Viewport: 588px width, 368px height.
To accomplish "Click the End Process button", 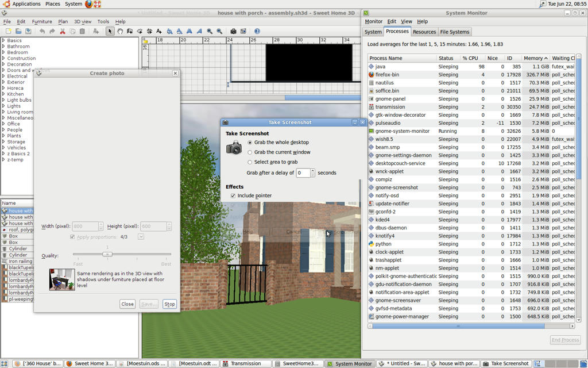I will click(565, 340).
